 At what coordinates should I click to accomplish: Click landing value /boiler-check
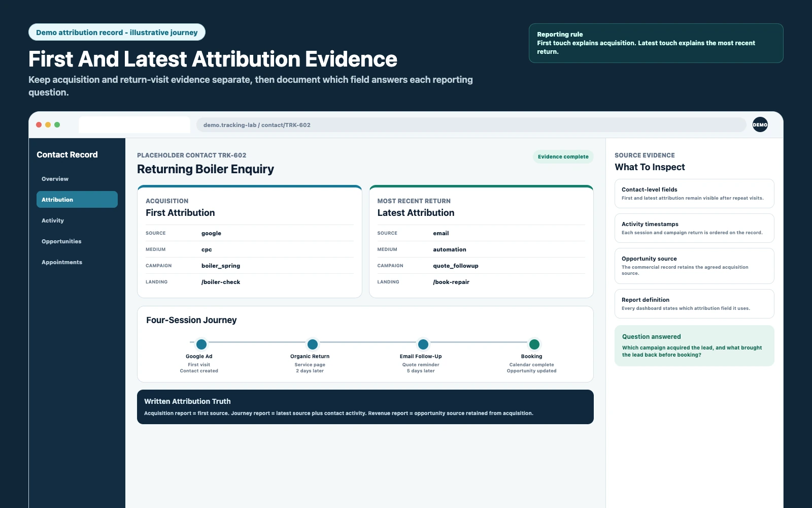221,282
